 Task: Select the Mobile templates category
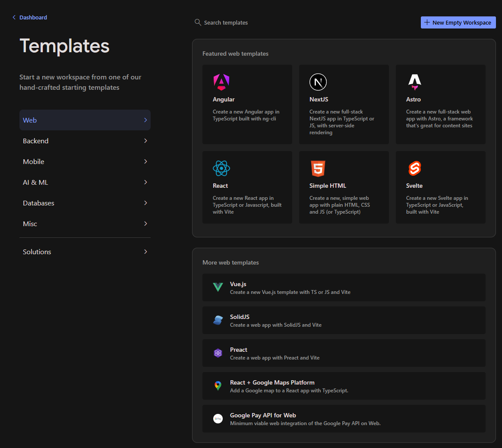85,161
